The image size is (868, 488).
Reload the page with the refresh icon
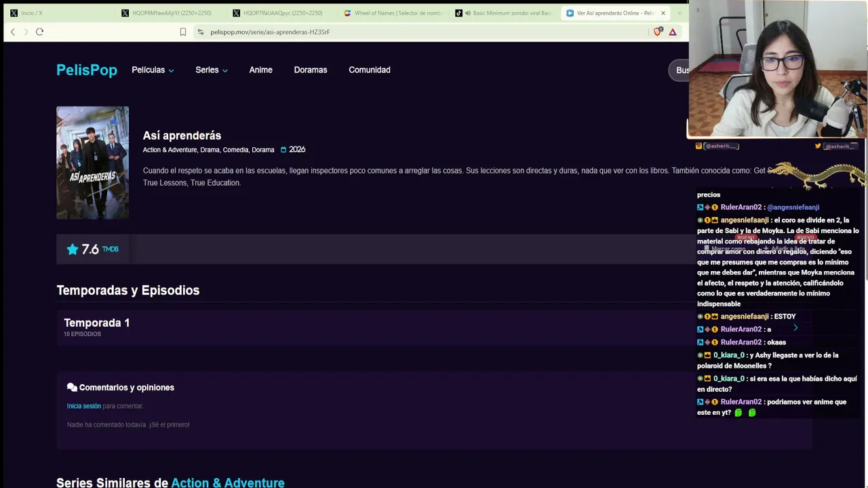pyautogui.click(x=39, y=32)
